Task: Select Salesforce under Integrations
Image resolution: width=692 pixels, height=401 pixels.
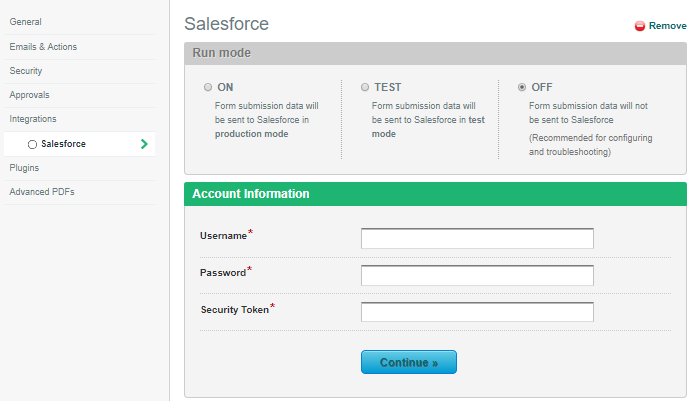Action: pos(63,144)
